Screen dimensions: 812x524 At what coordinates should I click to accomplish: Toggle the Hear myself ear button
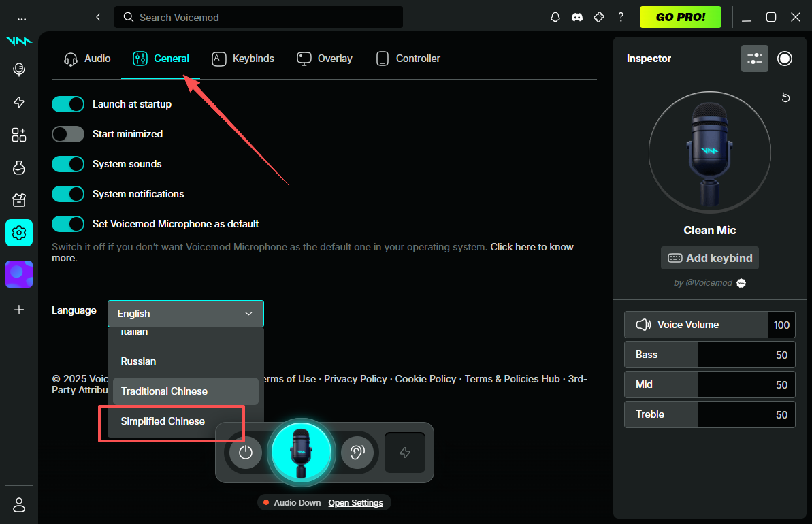357,452
